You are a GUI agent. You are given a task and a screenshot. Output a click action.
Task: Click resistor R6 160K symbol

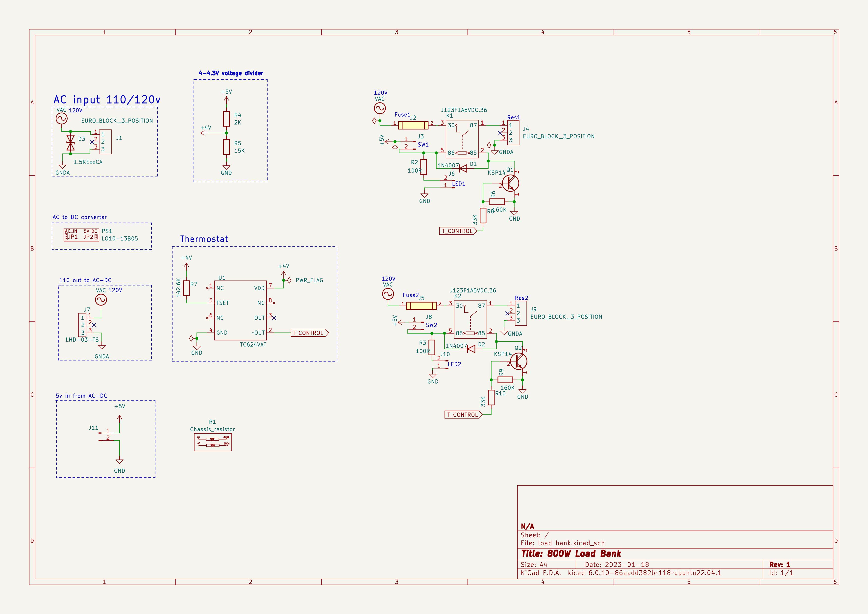pyautogui.click(x=497, y=202)
